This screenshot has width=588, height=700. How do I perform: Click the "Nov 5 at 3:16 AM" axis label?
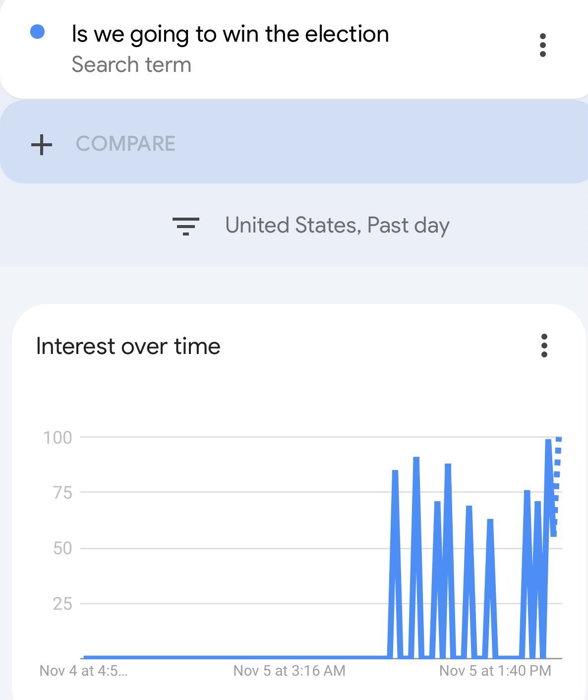289,671
